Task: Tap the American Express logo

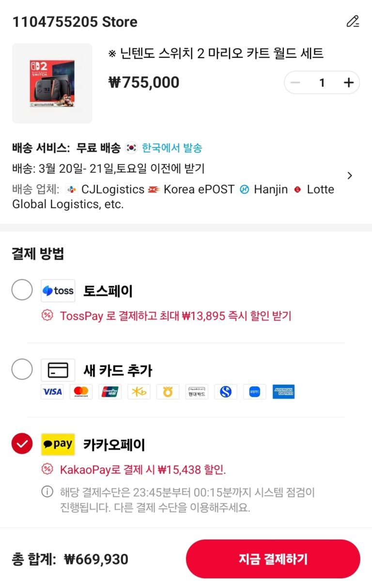Action: (283, 392)
